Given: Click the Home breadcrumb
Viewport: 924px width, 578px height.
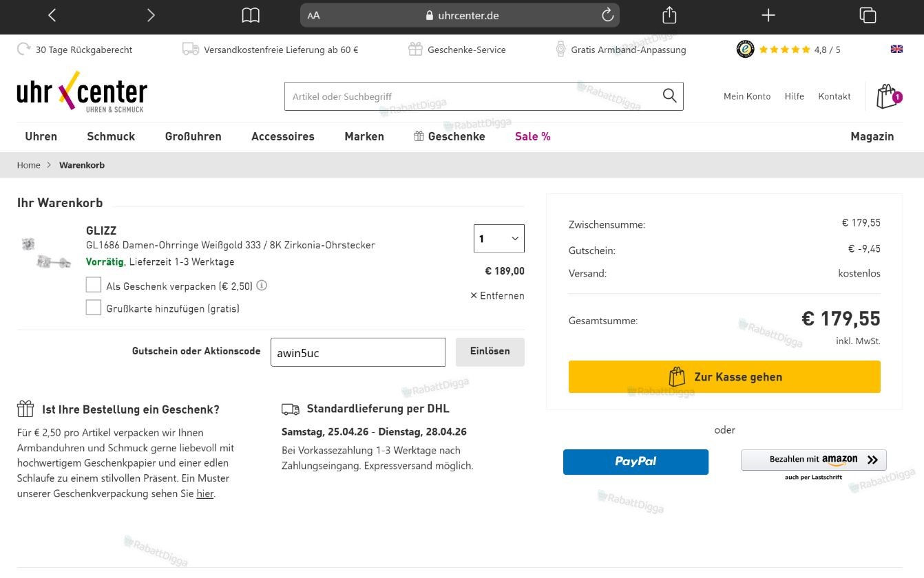Looking at the screenshot, I should 29,165.
